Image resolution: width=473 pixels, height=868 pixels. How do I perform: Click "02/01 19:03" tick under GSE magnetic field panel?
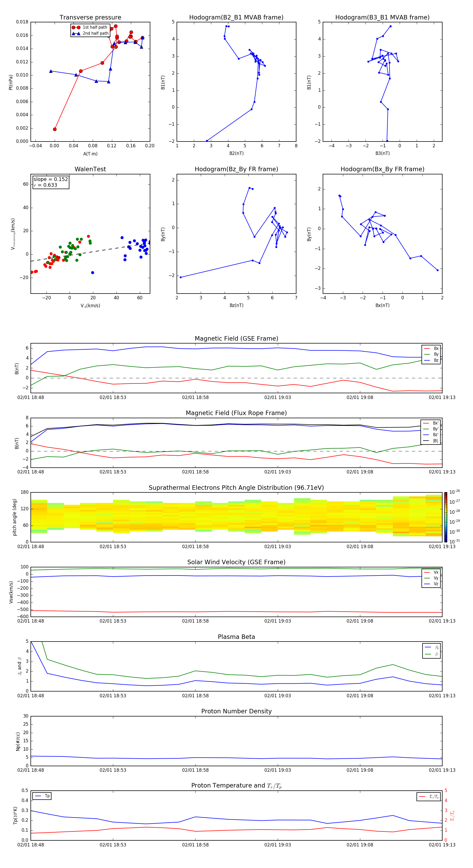[277, 398]
